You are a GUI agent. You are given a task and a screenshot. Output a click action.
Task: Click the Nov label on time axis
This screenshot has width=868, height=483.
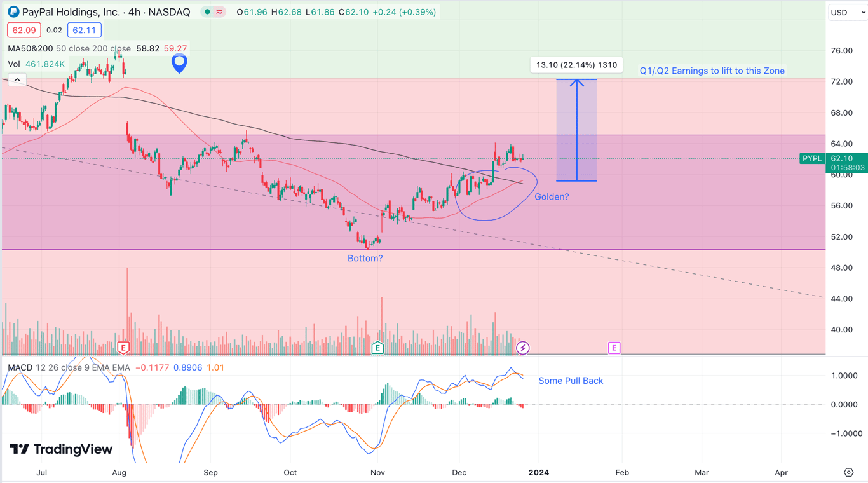[x=377, y=472]
